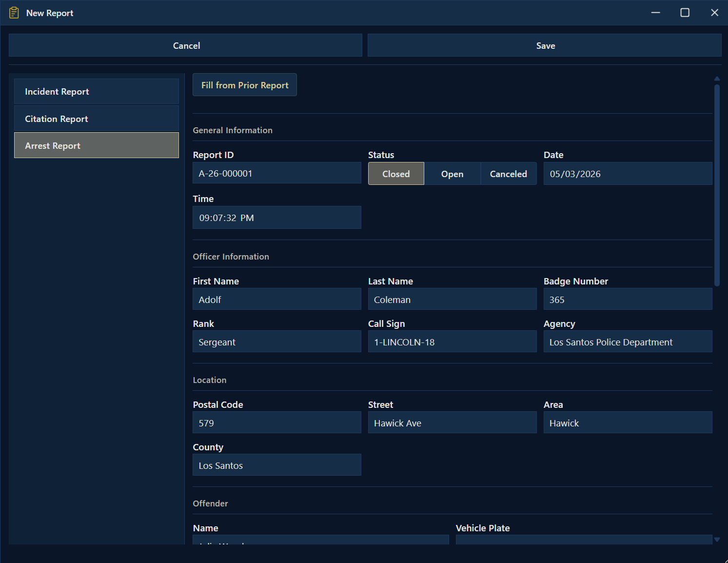This screenshot has width=728, height=563.
Task: Click Fill from Prior Report
Action: coord(245,85)
